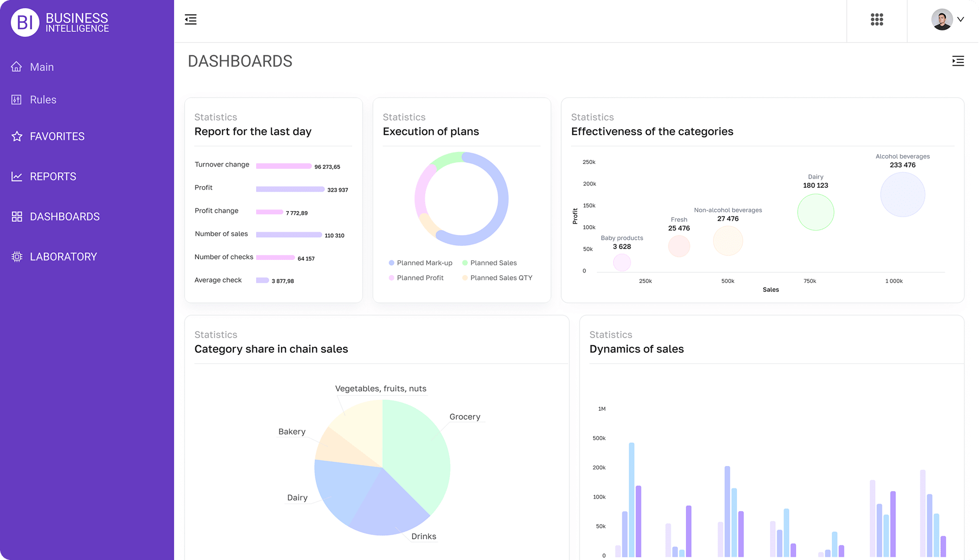Go to the LABORATORY section
This screenshot has width=979, height=560.
pos(63,257)
